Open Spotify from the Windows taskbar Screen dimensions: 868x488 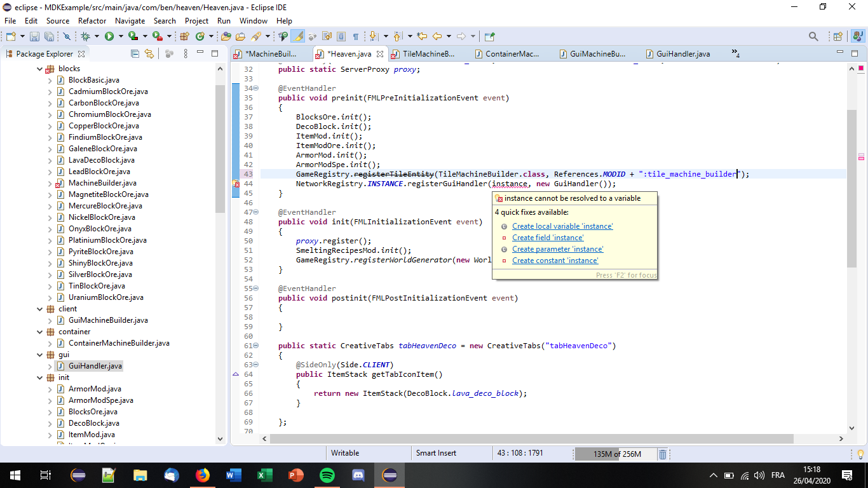(x=327, y=475)
